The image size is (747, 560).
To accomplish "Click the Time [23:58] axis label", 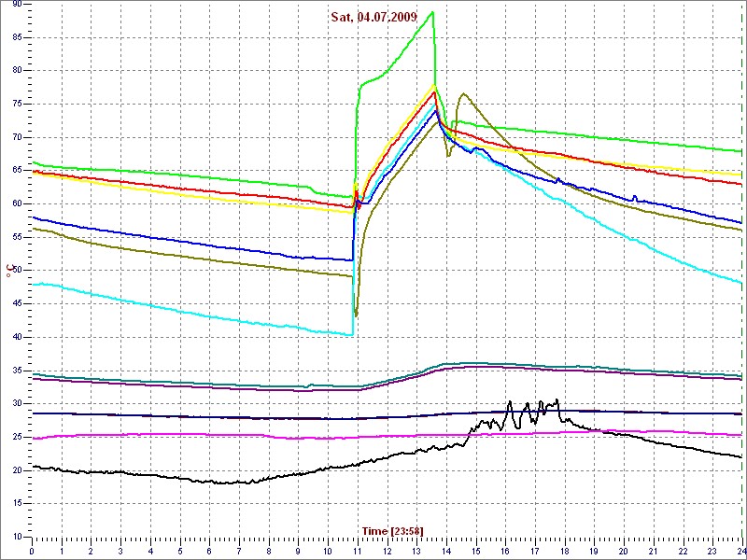I will point(392,530).
